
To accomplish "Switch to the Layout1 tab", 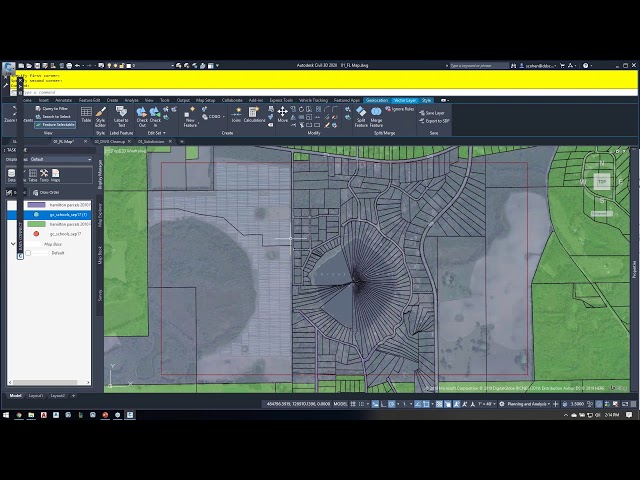I will [x=36, y=396].
